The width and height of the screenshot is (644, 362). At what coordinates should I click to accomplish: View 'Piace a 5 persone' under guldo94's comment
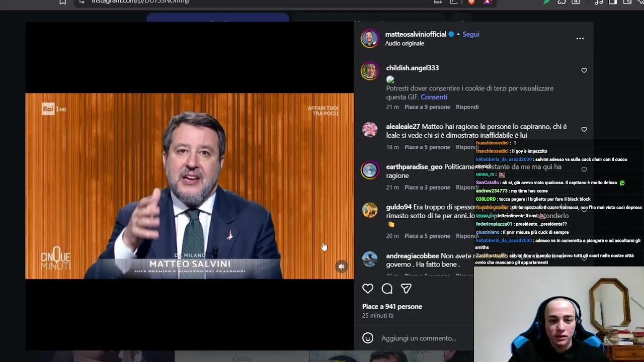click(427, 236)
